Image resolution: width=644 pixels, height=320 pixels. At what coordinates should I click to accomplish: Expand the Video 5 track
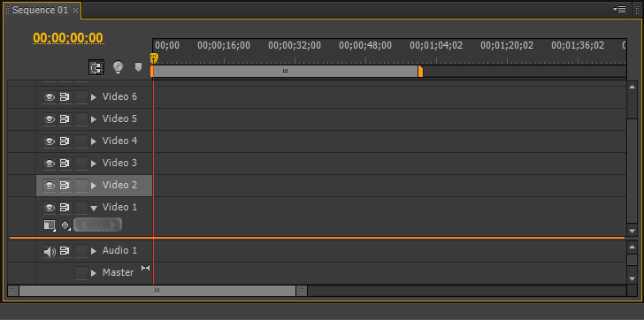click(94, 119)
